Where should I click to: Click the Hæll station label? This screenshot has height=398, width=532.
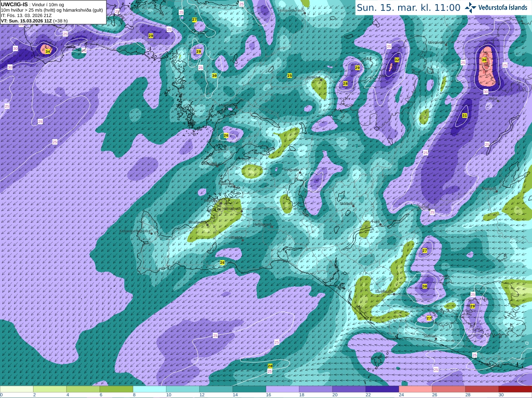point(376,222)
